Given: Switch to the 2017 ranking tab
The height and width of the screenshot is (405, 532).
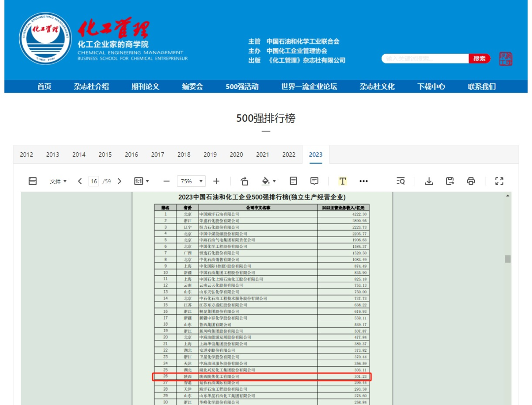Looking at the screenshot, I should tap(158, 155).
